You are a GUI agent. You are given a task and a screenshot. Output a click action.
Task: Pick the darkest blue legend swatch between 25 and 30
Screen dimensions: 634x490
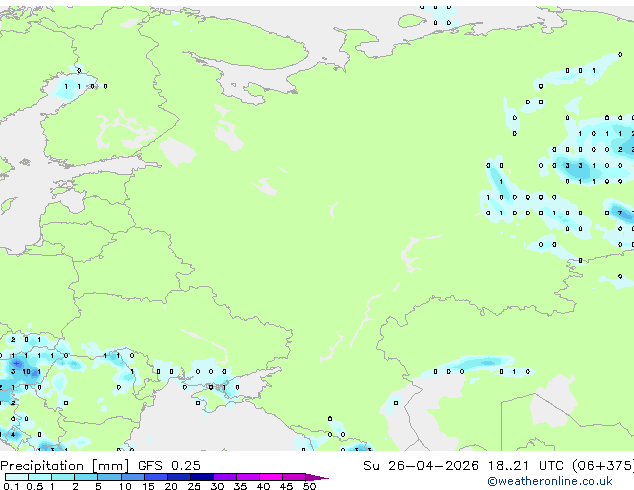[202, 477]
